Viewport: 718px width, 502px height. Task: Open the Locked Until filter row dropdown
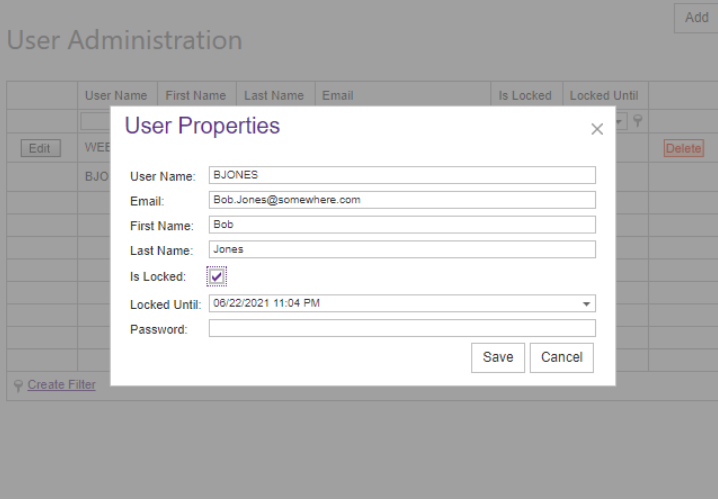click(621, 121)
